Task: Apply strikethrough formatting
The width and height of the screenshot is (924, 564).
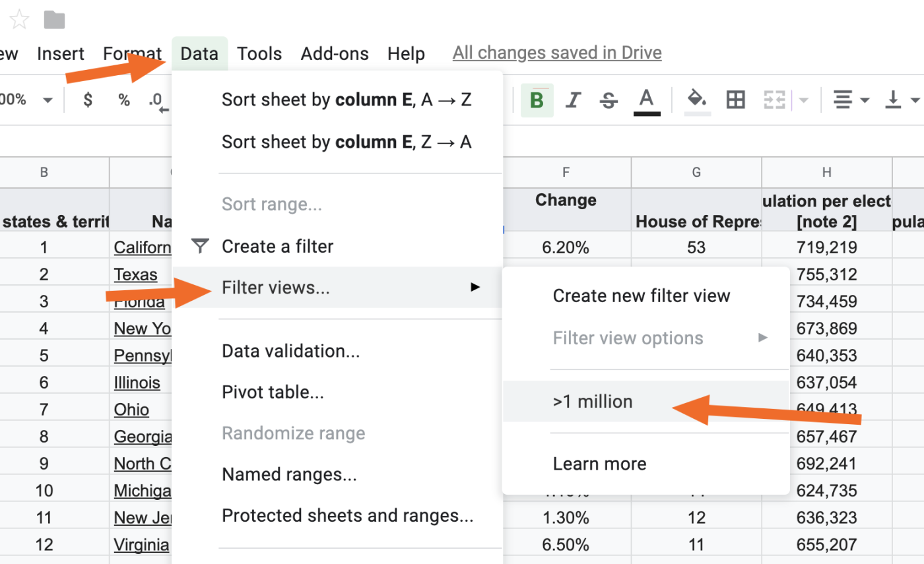Action: point(609,100)
